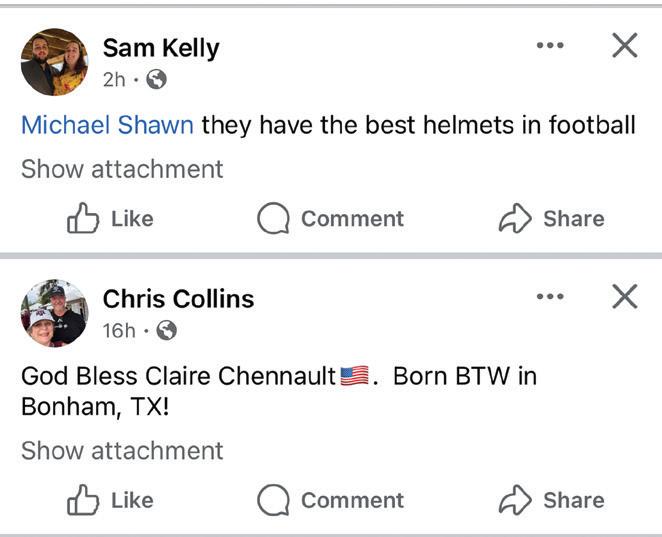This screenshot has width=662, height=537.
Task: Expand Show attachment under Chris Collins' post
Action: 122,451
